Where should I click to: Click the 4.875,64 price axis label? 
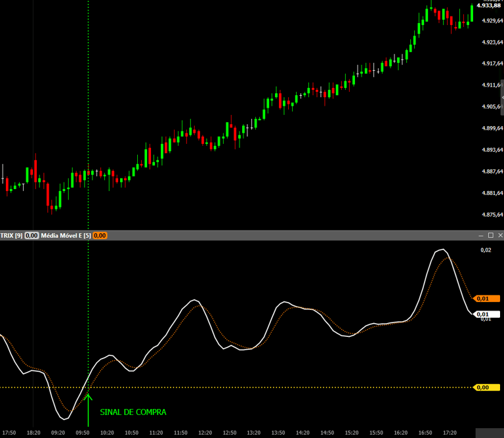[x=492, y=215]
